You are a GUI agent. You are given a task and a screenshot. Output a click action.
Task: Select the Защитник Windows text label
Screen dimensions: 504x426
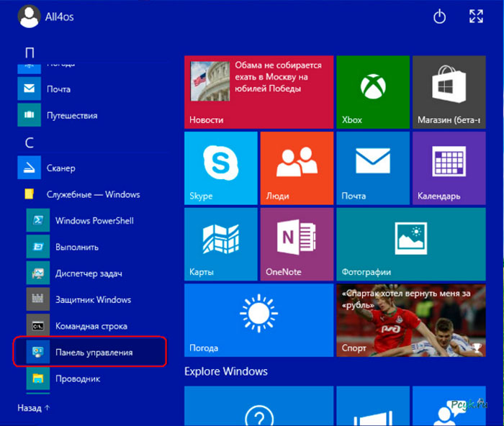(93, 300)
